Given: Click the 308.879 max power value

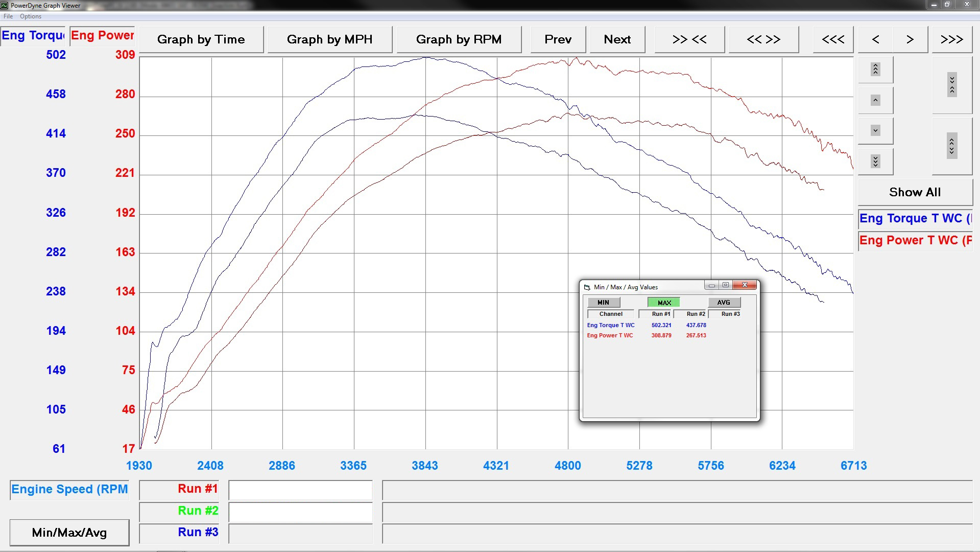Looking at the screenshot, I should 661,336.
